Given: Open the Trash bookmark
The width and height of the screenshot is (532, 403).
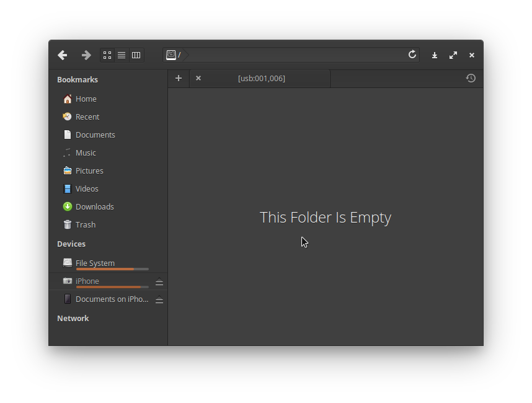Looking at the screenshot, I should point(86,224).
